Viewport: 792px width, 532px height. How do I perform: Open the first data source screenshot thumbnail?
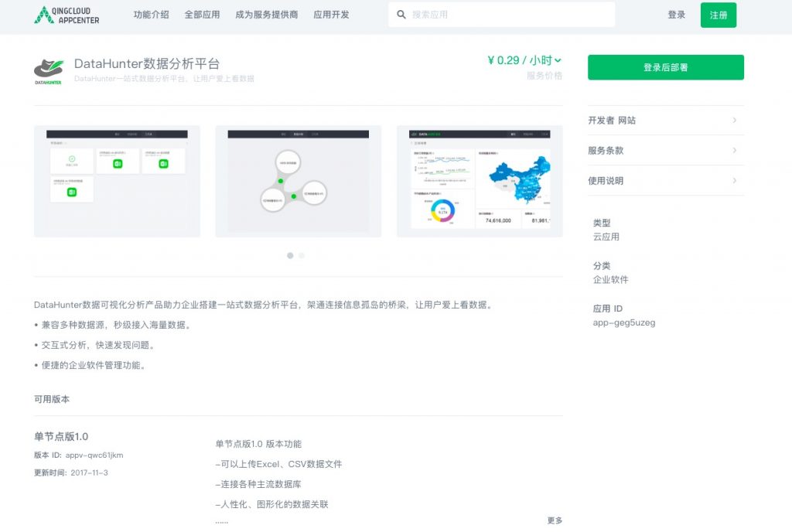point(117,181)
